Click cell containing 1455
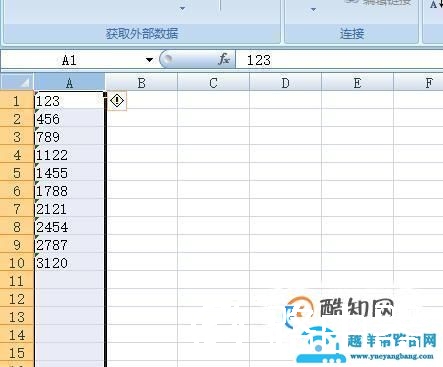 (69, 172)
